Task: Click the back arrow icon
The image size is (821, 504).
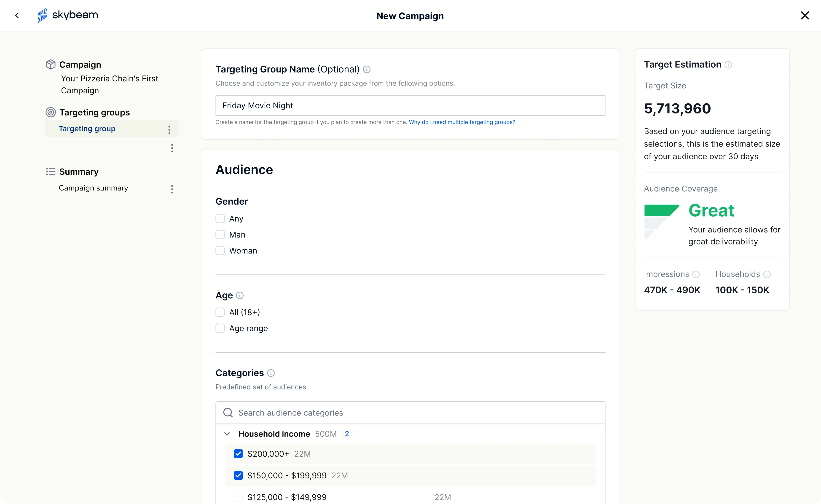Action: tap(17, 15)
